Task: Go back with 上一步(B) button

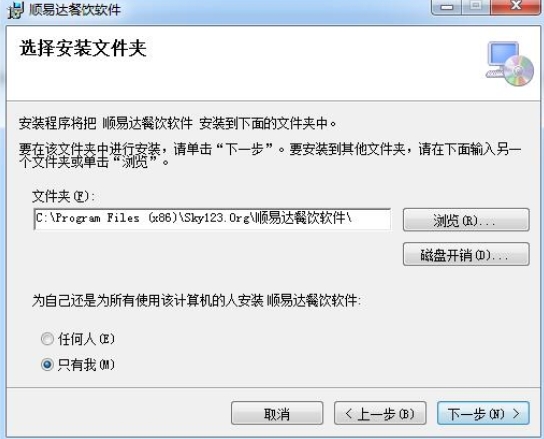Action: point(380,413)
